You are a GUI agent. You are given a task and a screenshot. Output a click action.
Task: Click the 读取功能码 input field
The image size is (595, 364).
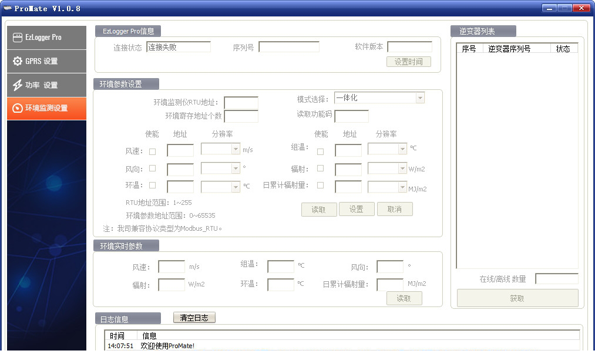351,116
